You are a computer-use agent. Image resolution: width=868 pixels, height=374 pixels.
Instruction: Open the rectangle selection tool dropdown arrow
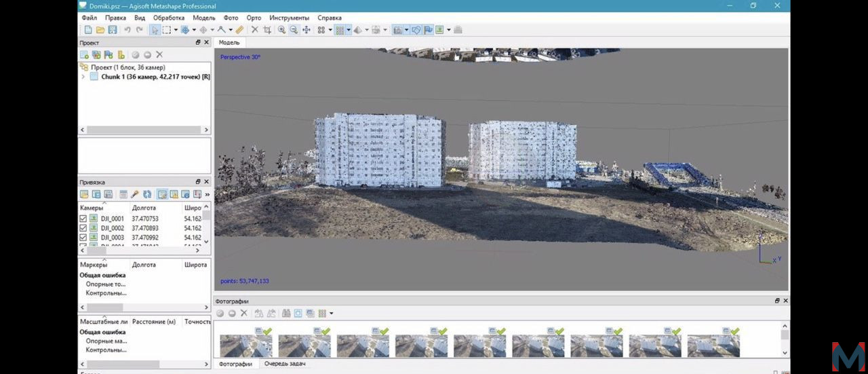pos(176,30)
